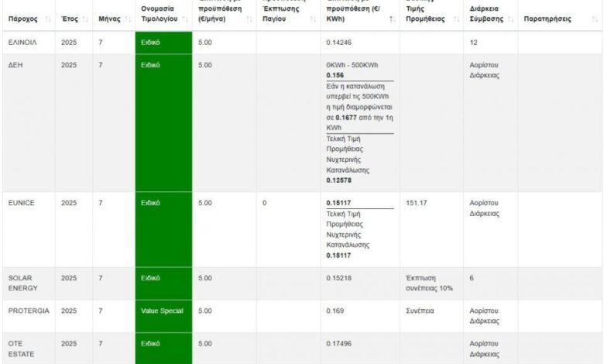The width and height of the screenshot is (604, 364).
Task: Click sort arrows in (€/μήνα) column header
Action: (249, 19)
